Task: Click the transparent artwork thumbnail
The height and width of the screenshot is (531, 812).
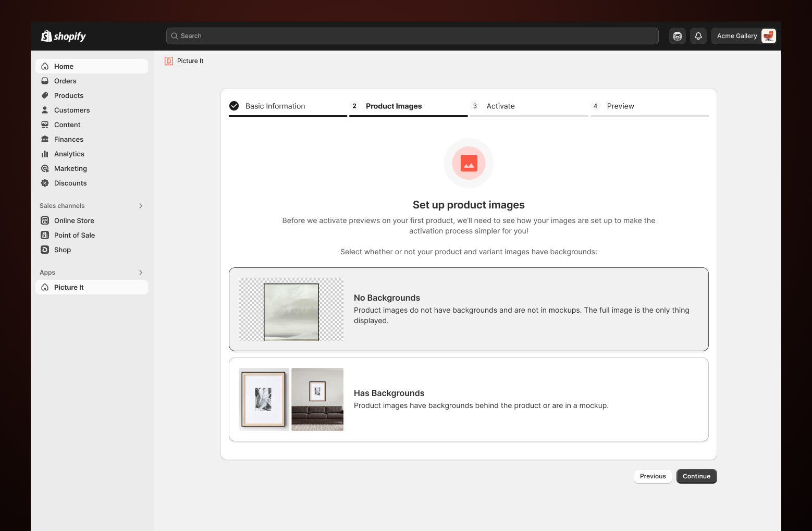Action: pos(291,309)
